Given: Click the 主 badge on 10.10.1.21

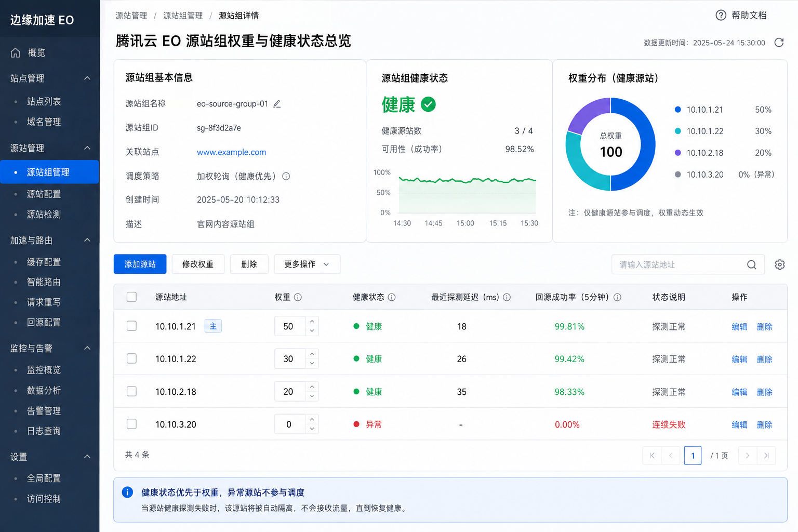Looking at the screenshot, I should (x=213, y=326).
